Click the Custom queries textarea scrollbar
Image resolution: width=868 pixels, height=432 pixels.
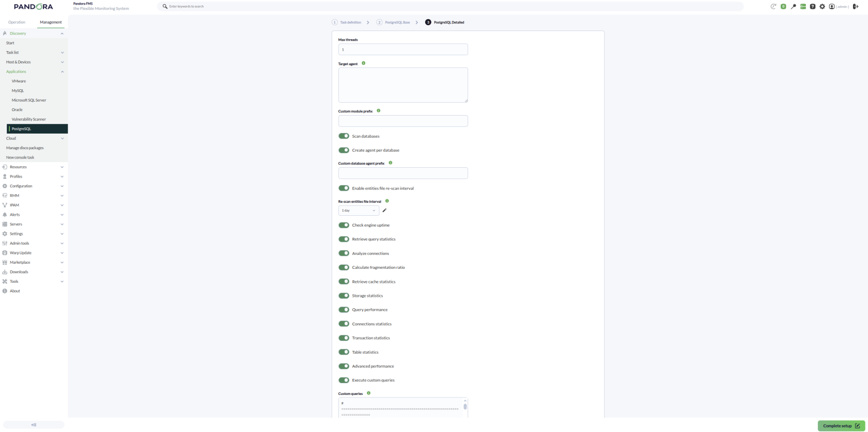coord(465,407)
